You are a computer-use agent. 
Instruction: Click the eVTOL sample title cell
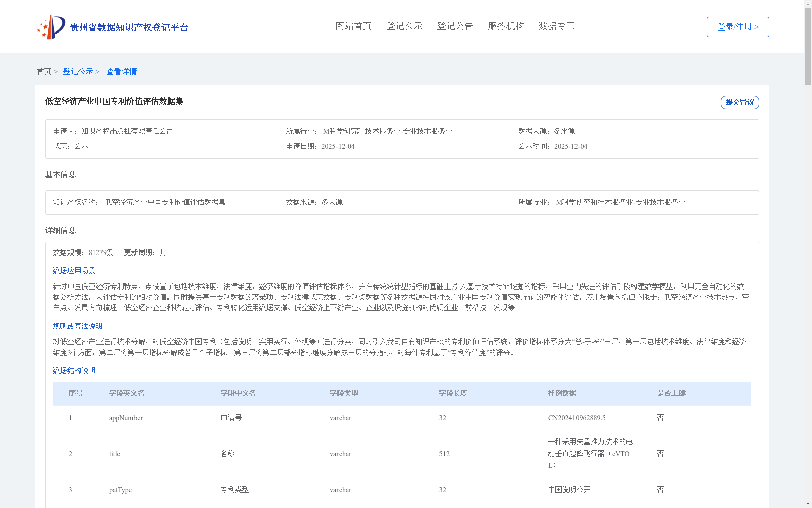(x=590, y=454)
